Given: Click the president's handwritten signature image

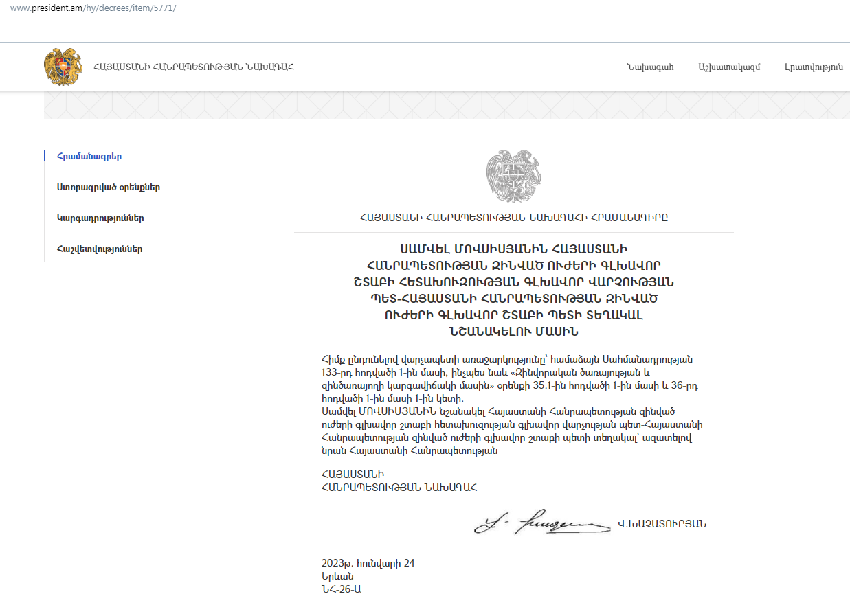Looking at the screenshot, I should coord(541,524).
